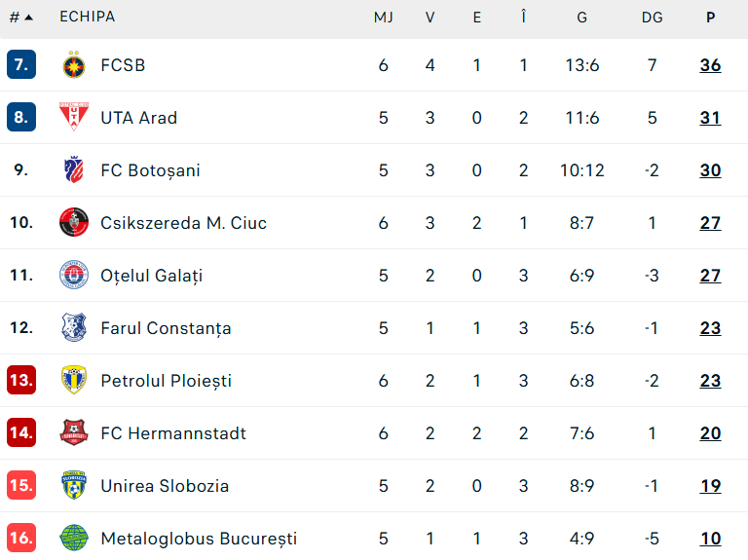Sort standings by the P points header
Image resolution: width=748 pixels, height=560 pixels.
tap(710, 17)
